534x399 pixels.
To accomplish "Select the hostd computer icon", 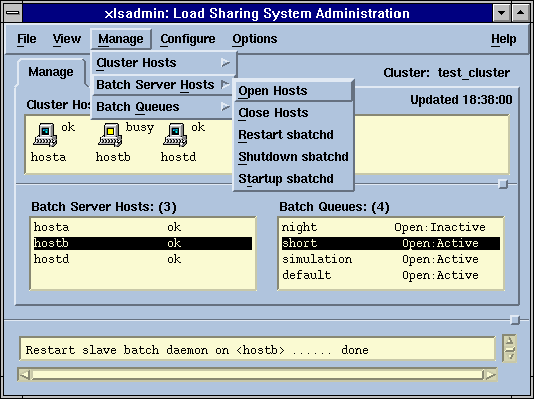I will [175, 135].
